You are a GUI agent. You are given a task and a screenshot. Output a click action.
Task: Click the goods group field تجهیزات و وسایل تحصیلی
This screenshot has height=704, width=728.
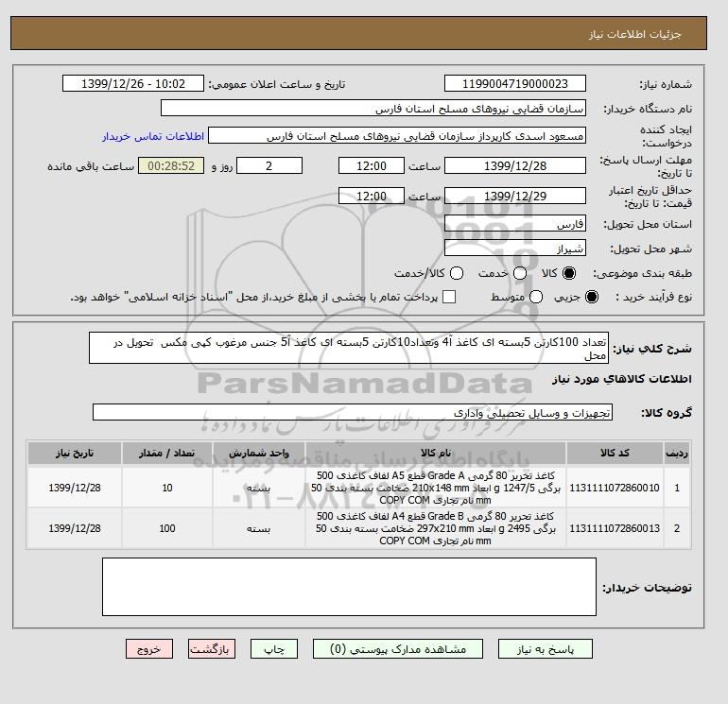coord(353,412)
